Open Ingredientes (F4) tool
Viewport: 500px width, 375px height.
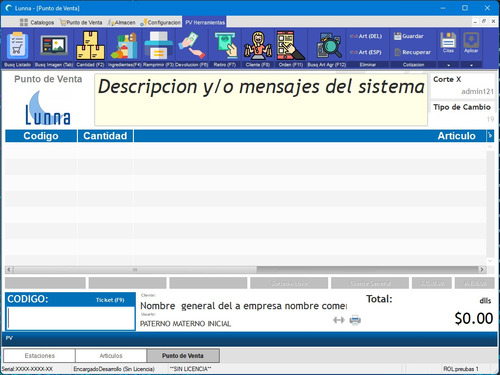pos(125,49)
